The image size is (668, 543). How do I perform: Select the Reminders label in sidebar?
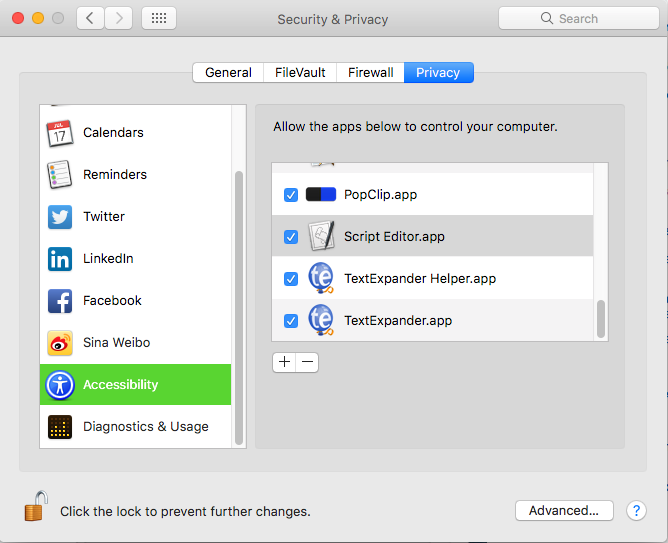point(115,175)
